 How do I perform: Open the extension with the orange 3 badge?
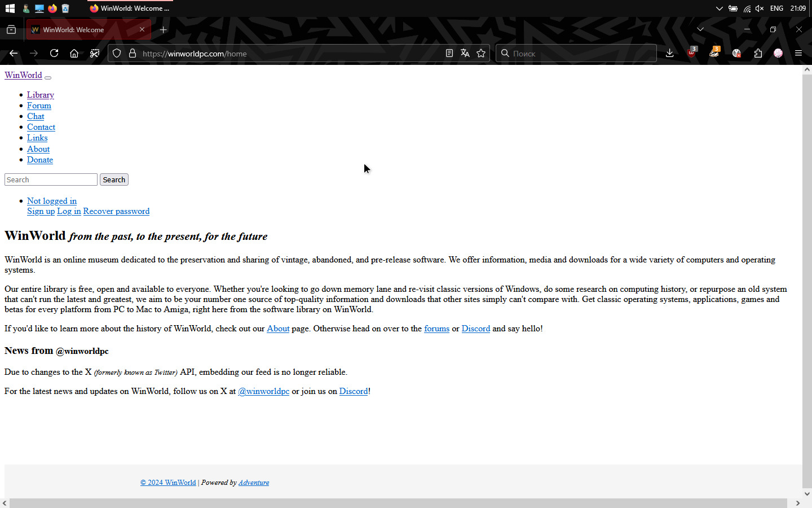[714, 52]
